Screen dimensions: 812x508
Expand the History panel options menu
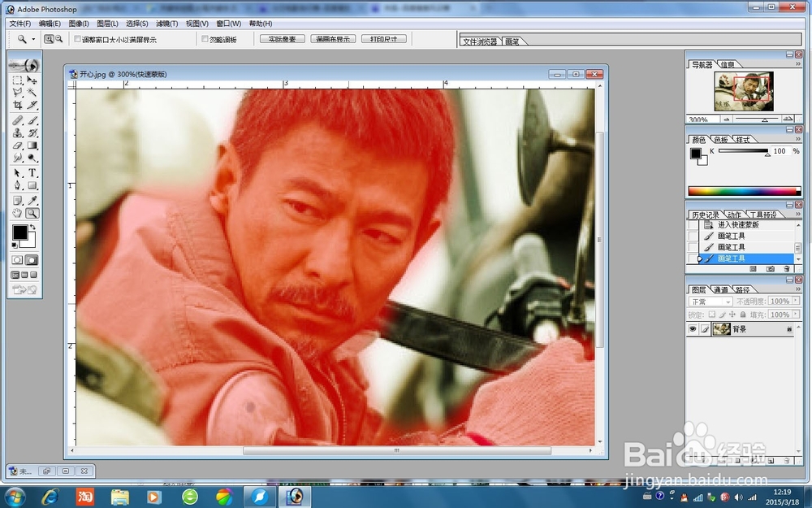tap(798, 214)
